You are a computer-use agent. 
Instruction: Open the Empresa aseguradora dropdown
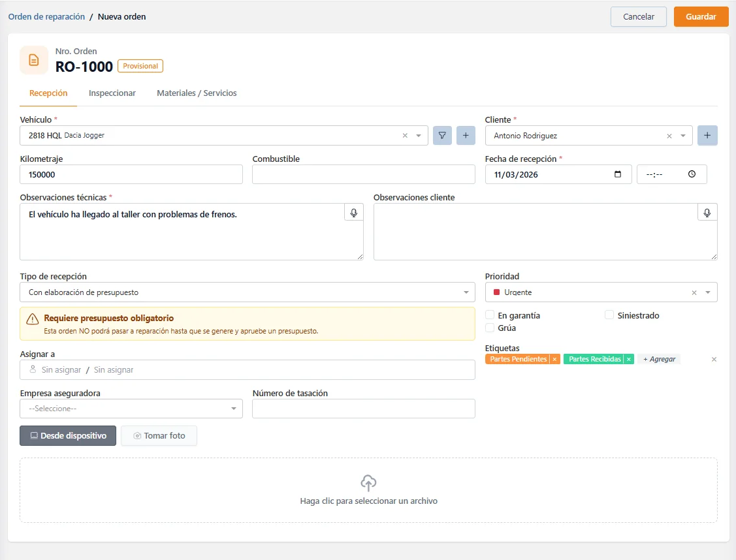(233, 409)
